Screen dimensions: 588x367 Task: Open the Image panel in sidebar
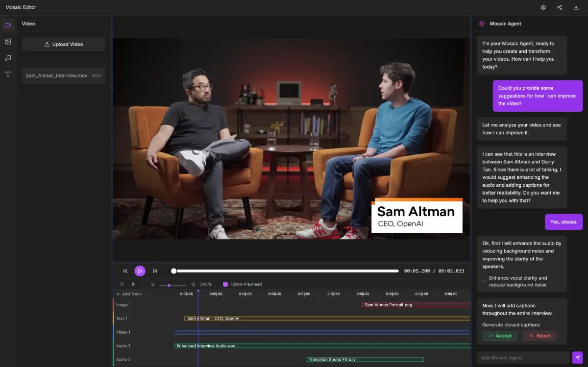(x=8, y=42)
